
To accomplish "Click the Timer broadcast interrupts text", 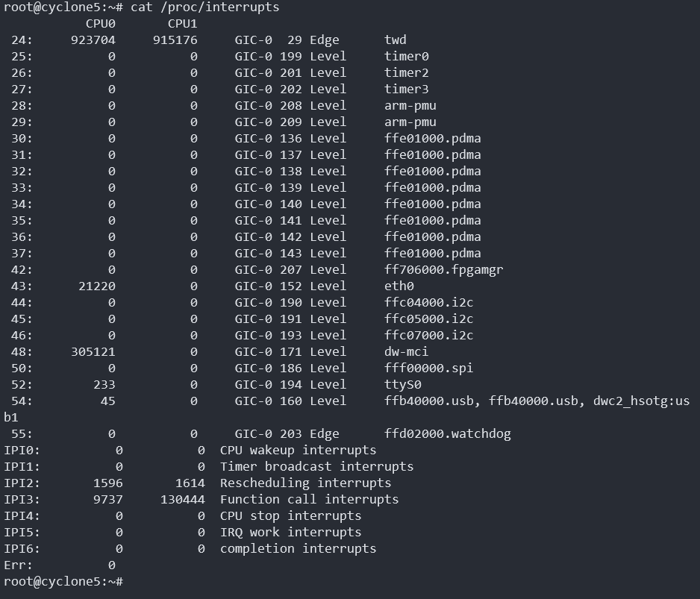I will pyautogui.click(x=316, y=466).
